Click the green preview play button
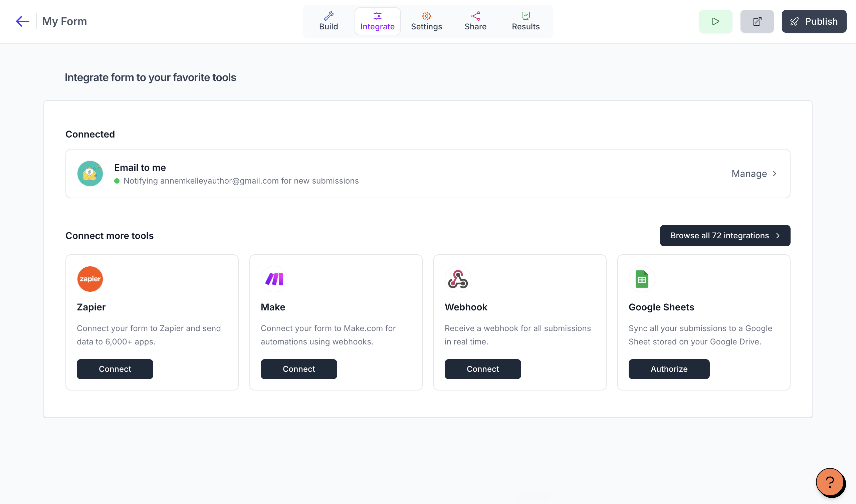The width and height of the screenshot is (856, 504). pos(715,21)
